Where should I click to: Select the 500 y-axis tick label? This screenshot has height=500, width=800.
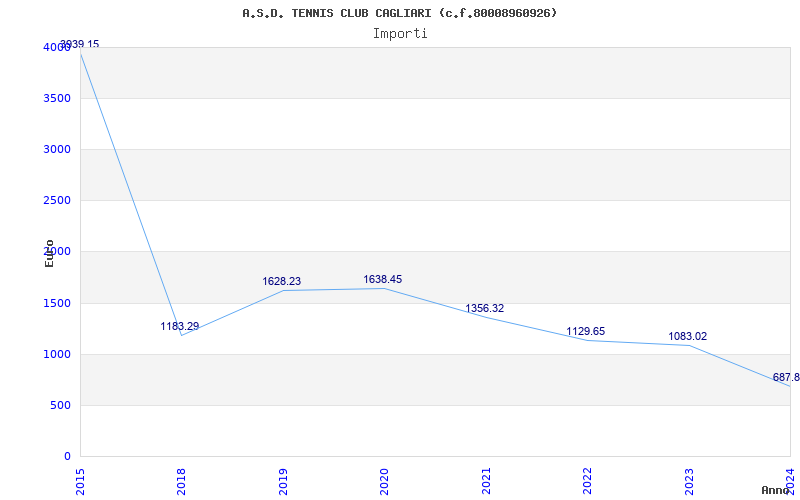click(61, 405)
